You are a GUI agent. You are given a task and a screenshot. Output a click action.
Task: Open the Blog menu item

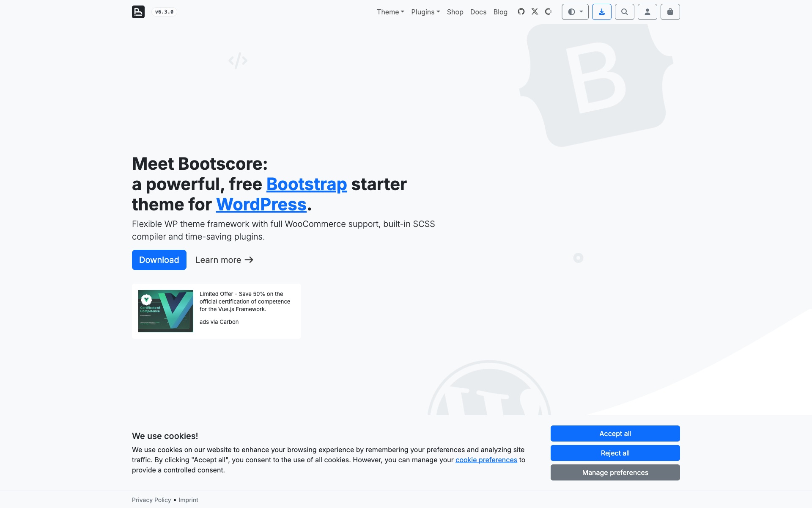[x=500, y=12]
